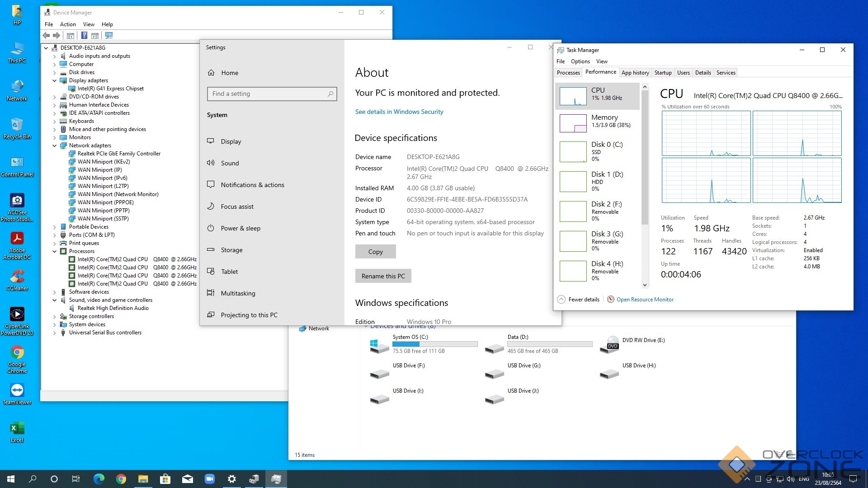Click the Copy device specifications button
Image resolution: width=868 pixels, height=488 pixels.
point(375,252)
